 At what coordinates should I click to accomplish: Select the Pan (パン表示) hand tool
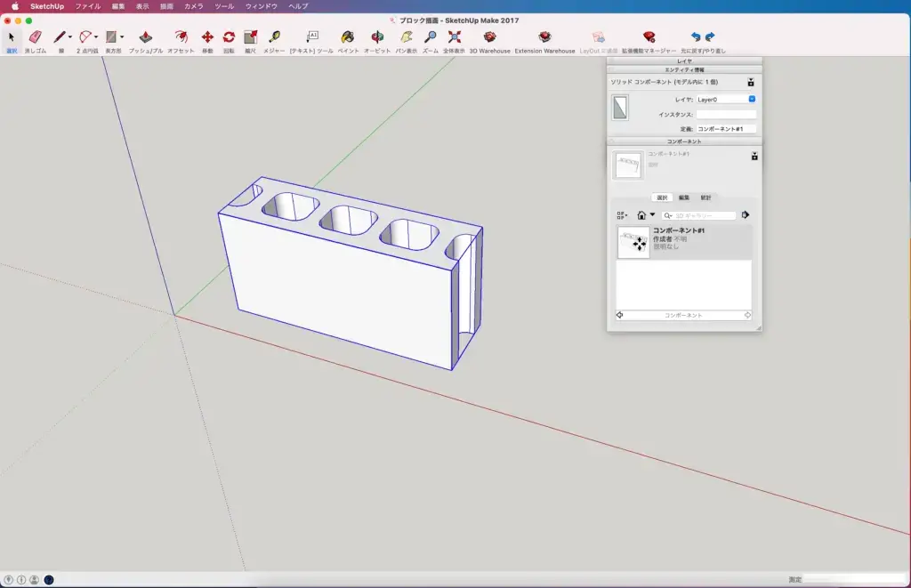(406, 37)
